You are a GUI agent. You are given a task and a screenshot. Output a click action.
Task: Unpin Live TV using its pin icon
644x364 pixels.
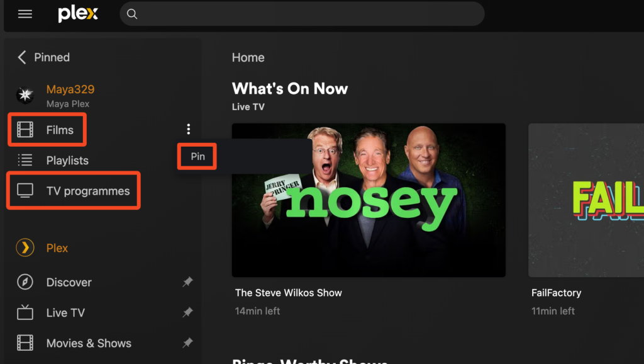tap(187, 312)
